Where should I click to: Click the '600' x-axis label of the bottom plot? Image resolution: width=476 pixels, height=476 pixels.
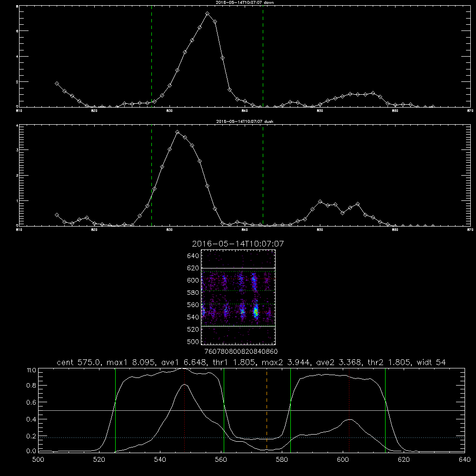point(343,459)
